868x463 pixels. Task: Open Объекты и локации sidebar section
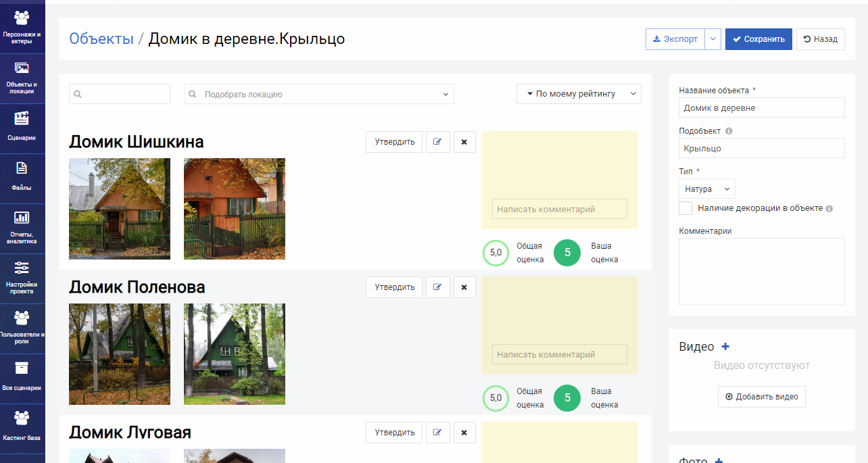coord(22,78)
